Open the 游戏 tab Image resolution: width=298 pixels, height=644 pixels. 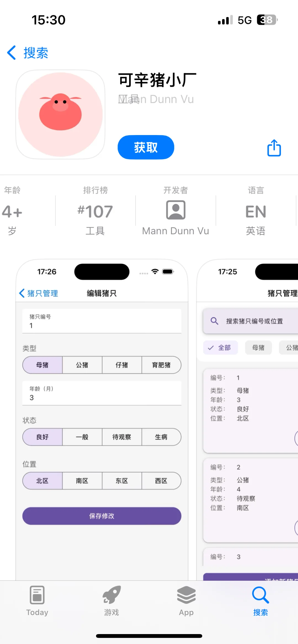click(111, 601)
